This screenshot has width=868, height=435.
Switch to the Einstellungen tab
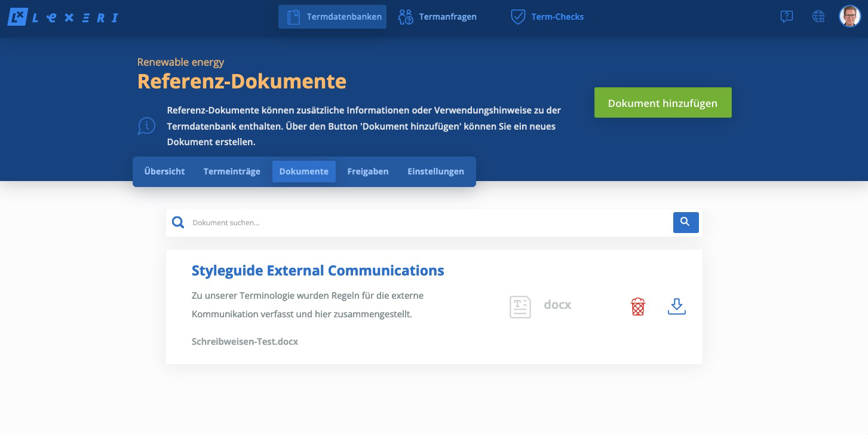(x=435, y=171)
